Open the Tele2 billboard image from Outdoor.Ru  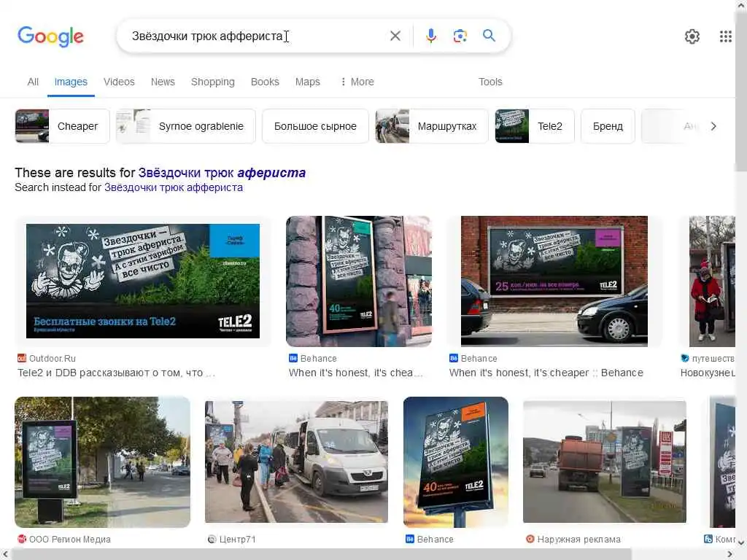[143, 281]
